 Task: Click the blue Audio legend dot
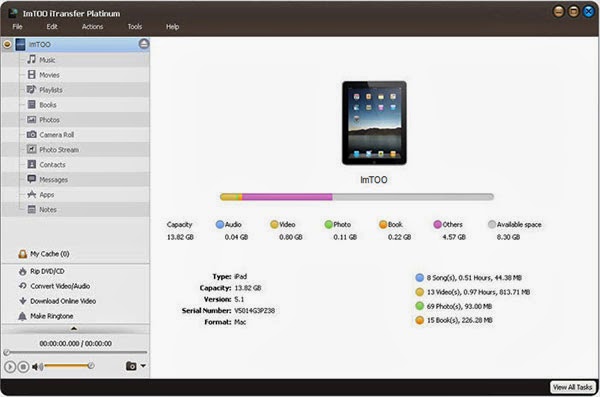[x=220, y=224]
